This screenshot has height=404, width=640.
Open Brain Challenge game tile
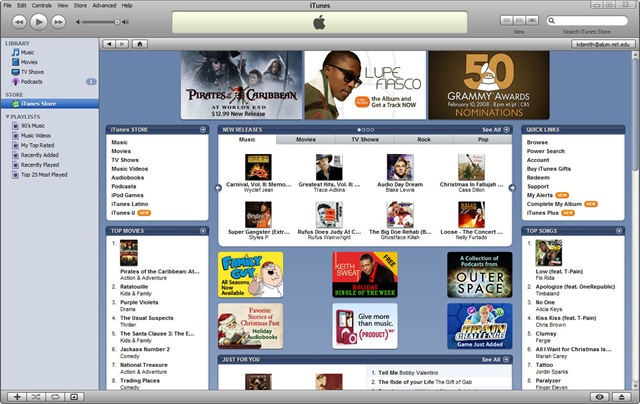480,326
